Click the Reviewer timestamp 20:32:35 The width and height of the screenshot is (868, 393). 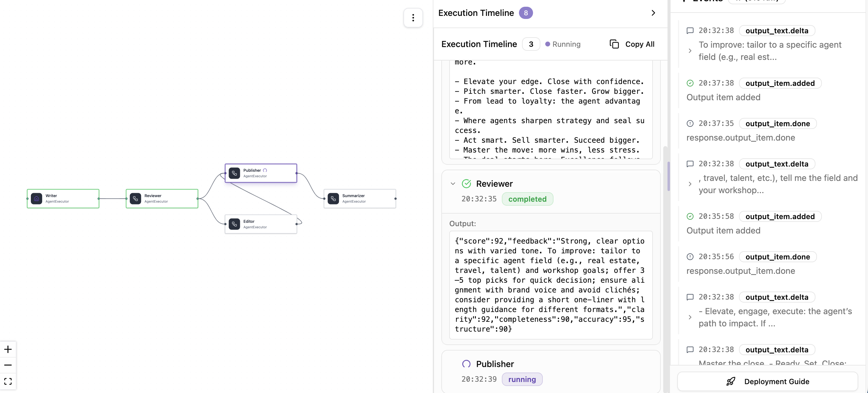(479, 199)
